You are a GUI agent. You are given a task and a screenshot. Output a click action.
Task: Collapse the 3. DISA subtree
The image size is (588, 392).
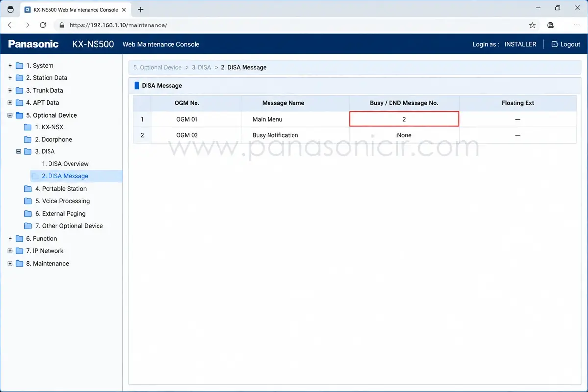pyautogui.click(x=19, y=152)
